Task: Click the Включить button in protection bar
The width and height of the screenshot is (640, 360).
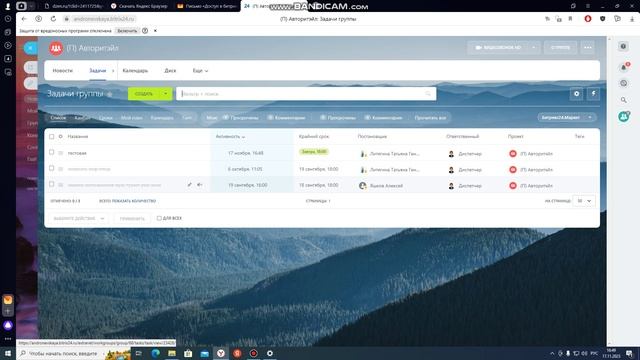Action: 127,31
